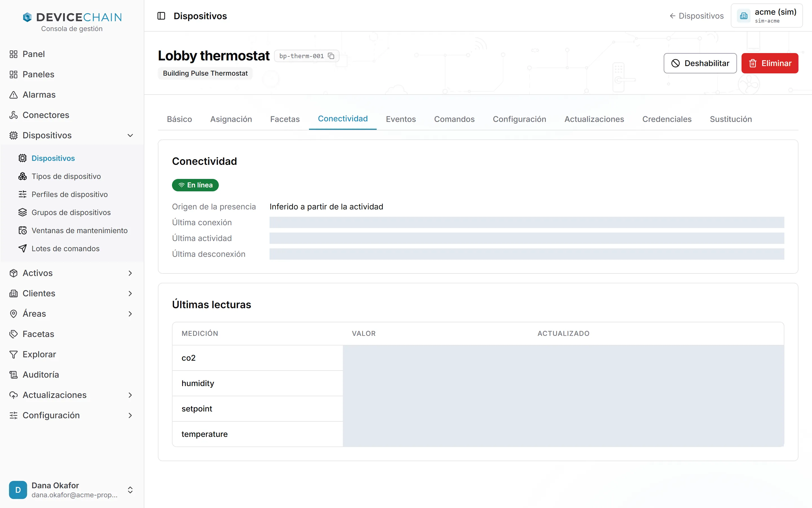Toggle the sidebar panel icon
Screen dimensions: 812x508
[x=161, y=16]
